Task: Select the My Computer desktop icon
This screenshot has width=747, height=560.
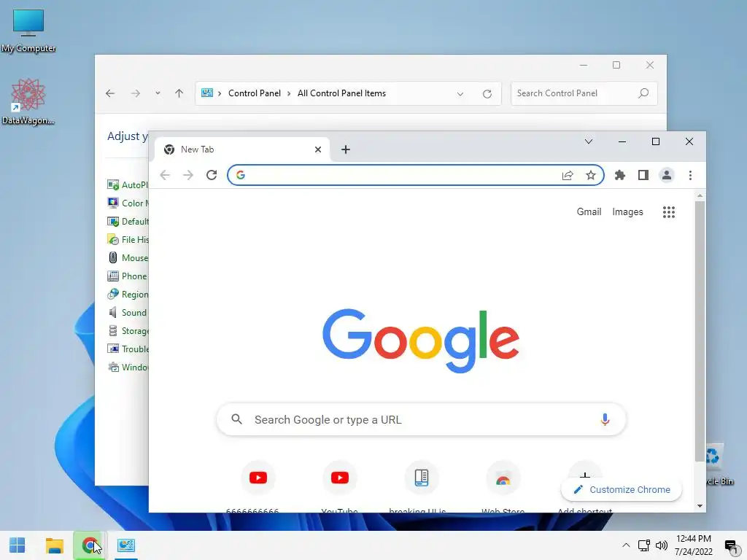Action: pos(28,31)
